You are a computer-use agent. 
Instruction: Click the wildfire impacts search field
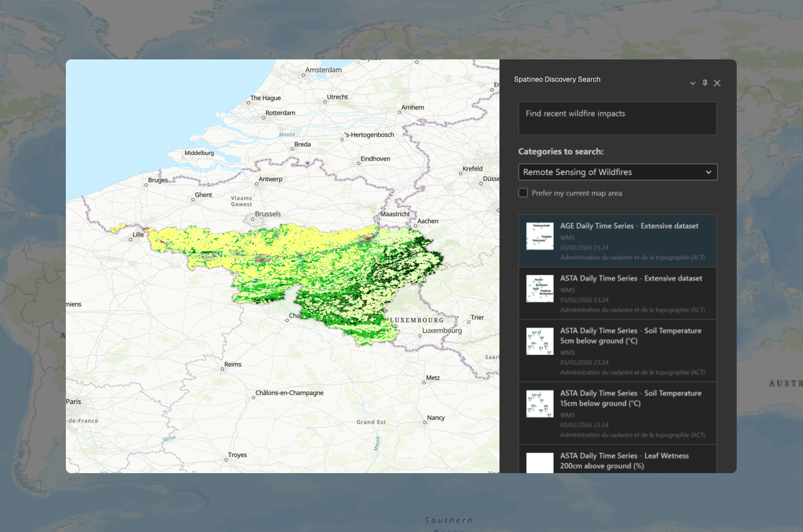click(x=617, y=118)
